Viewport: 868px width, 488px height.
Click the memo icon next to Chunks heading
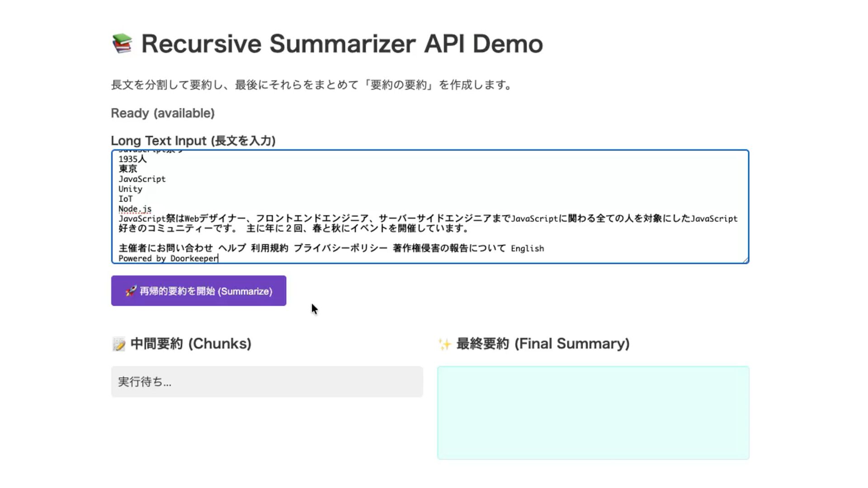click(x=119, y=344)
